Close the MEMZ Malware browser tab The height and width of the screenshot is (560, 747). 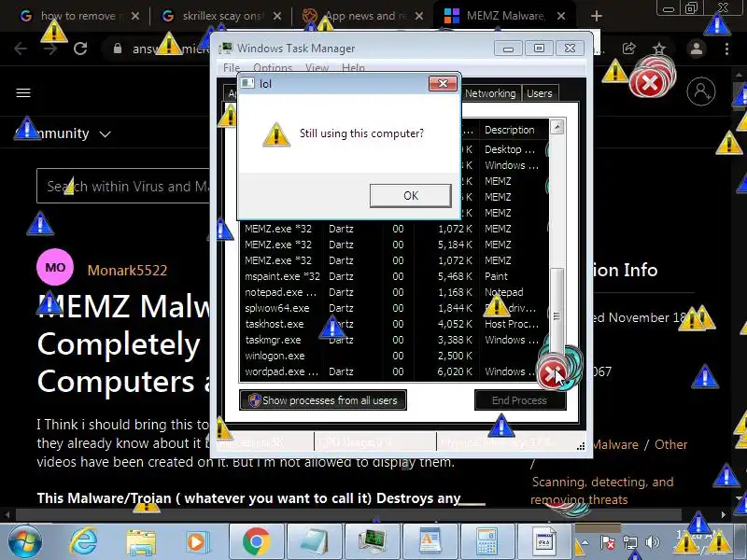[x=561, y=16]
